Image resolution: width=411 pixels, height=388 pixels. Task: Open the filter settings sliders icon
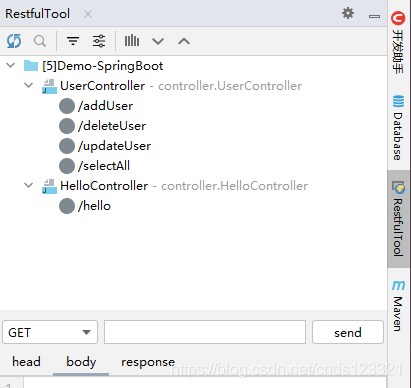[99, 41]
